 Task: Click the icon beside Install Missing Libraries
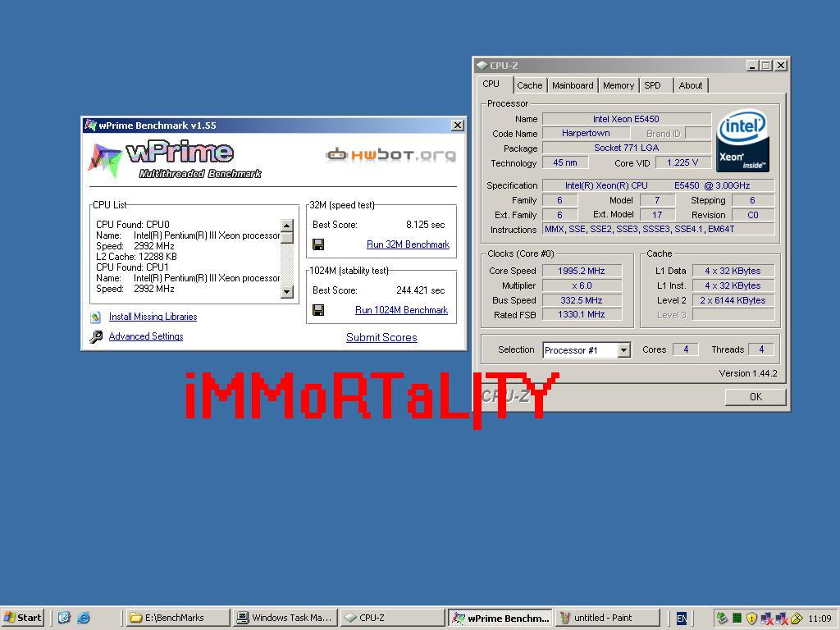(96, 317)
